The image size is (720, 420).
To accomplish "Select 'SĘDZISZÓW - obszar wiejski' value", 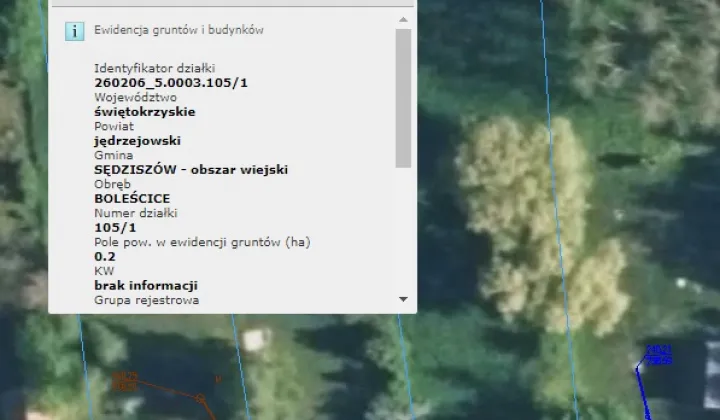I will click(191, 169).
